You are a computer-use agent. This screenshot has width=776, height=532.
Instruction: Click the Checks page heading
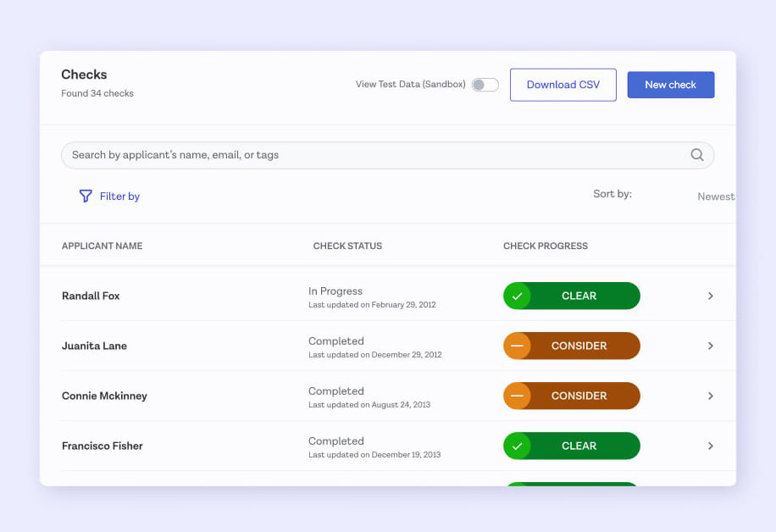pyautogui.click(x=84, y=75)
